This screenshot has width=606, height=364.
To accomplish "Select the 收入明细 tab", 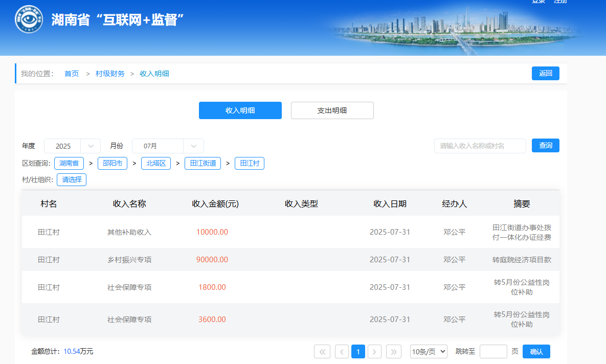I will pos(240,110).
